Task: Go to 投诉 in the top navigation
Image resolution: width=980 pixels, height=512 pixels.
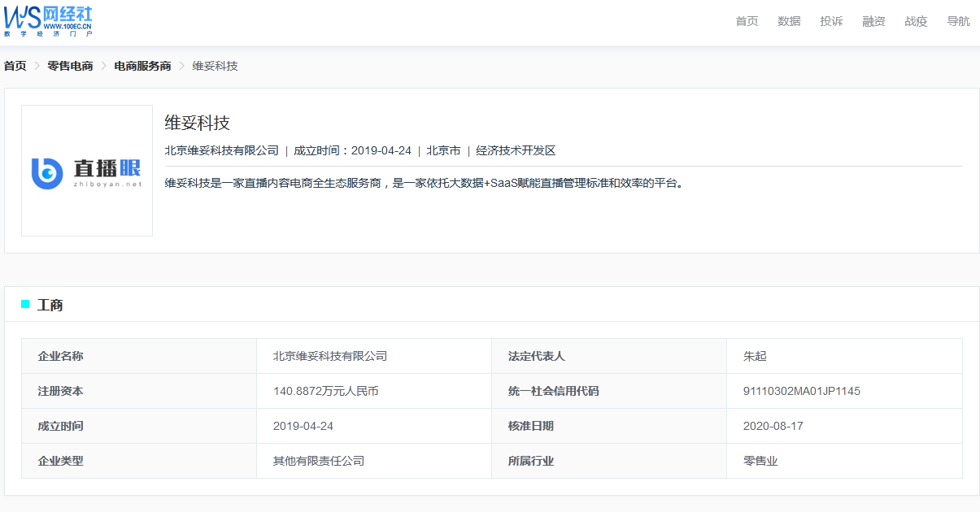Action: [x=831, y=21]
